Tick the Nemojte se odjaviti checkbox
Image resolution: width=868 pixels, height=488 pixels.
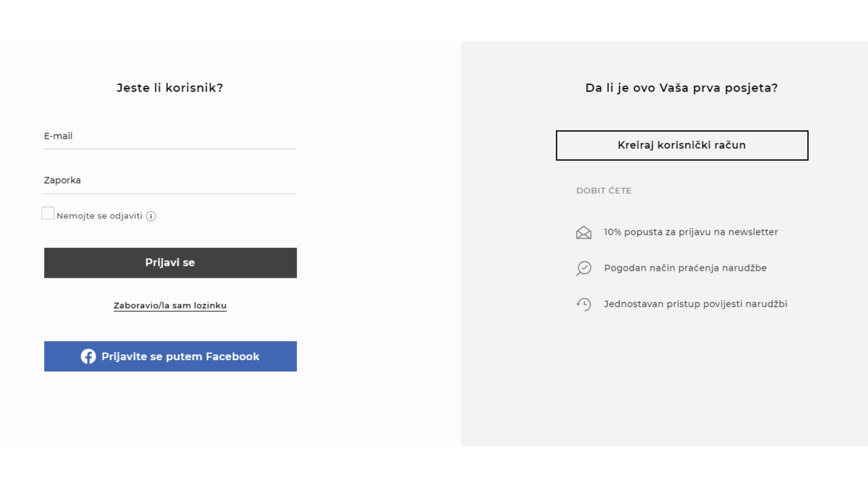coord(48,213)
